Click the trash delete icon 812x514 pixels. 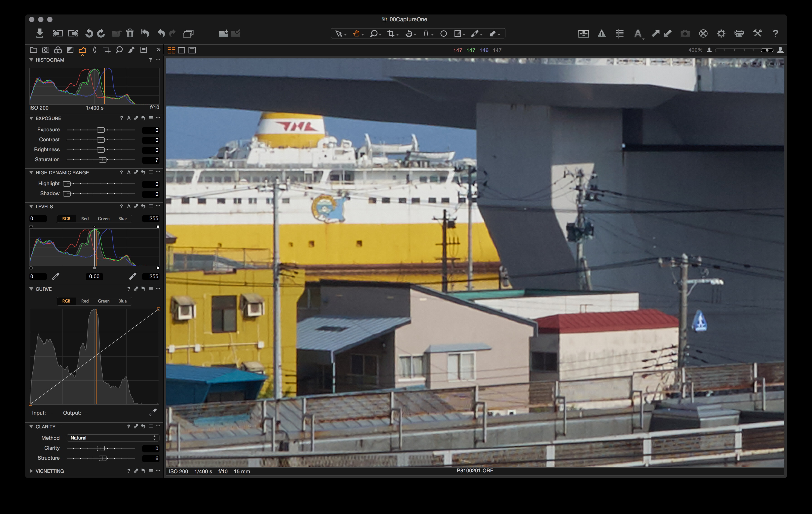tap(130, 33)
